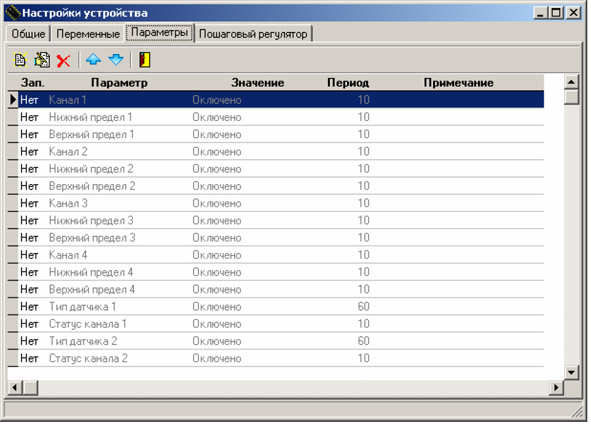Click the Период column header
Image resolution: width=591 pixels, height=425 pixels.
click(x=348, y=83)
